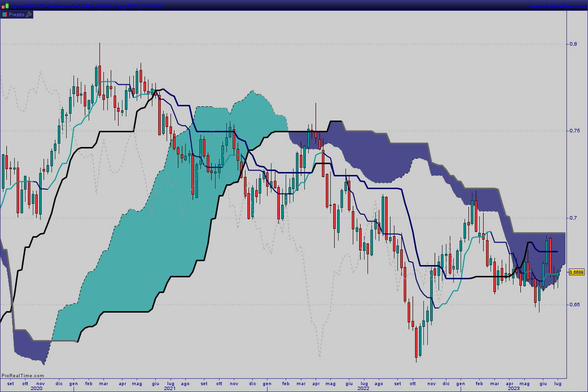Screen dimensions: 588x392
Task: Click the 0,65 level on the price axis
Action: pos(573,304)
